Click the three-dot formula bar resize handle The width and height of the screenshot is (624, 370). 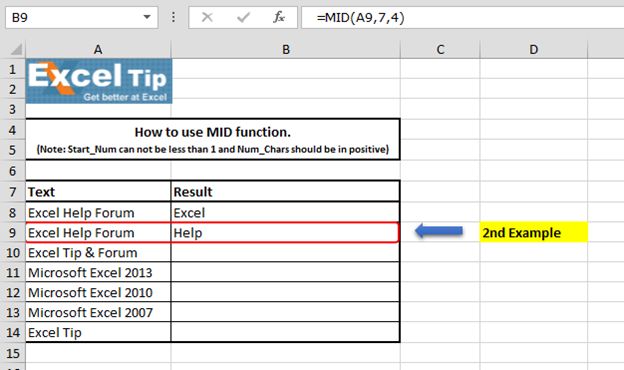point(173,17)
